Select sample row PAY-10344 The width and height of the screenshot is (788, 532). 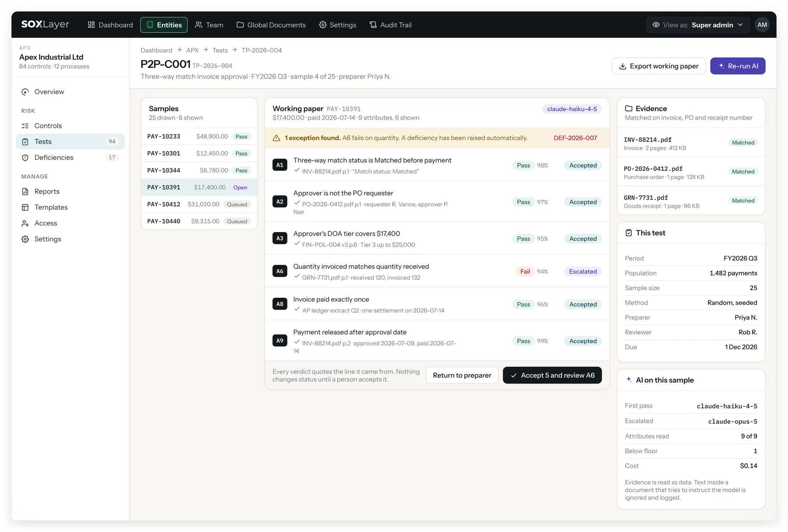[199, 170]
